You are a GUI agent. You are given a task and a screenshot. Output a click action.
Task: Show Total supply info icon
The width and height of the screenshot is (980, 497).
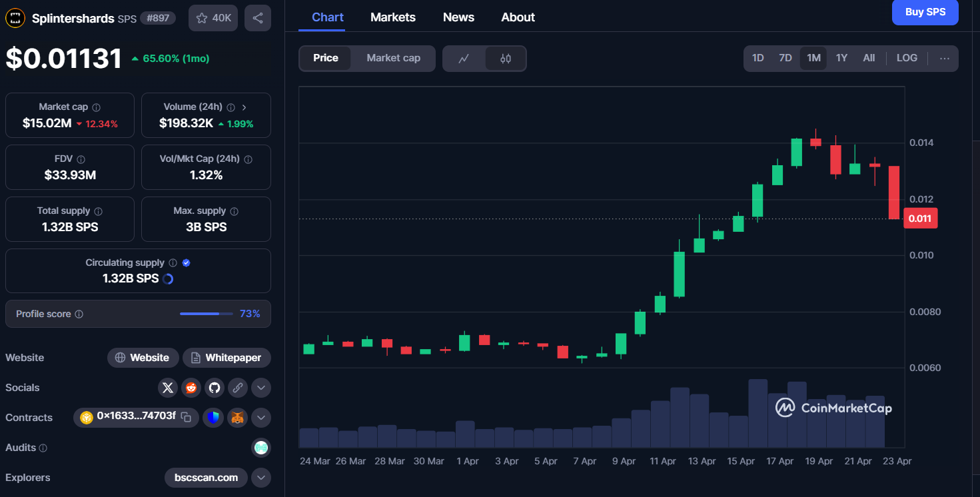(99, 211)
